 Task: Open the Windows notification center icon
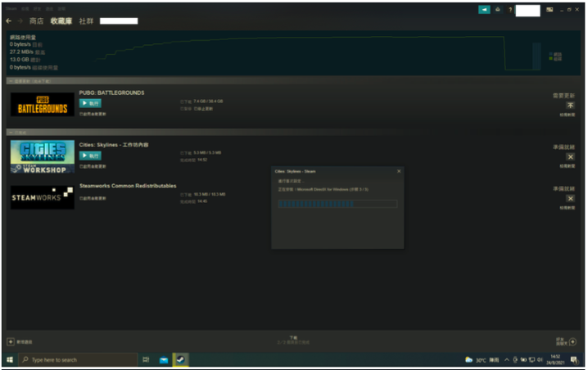574,360
